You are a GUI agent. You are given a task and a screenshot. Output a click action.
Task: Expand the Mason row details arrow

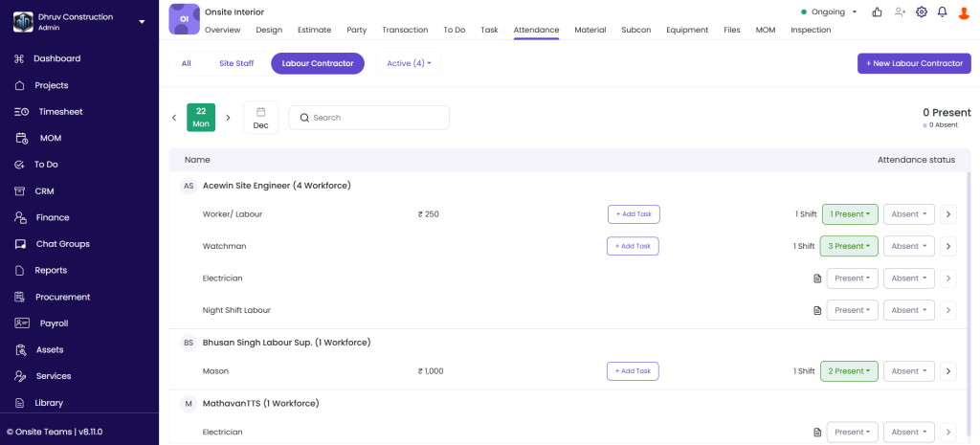948,371
